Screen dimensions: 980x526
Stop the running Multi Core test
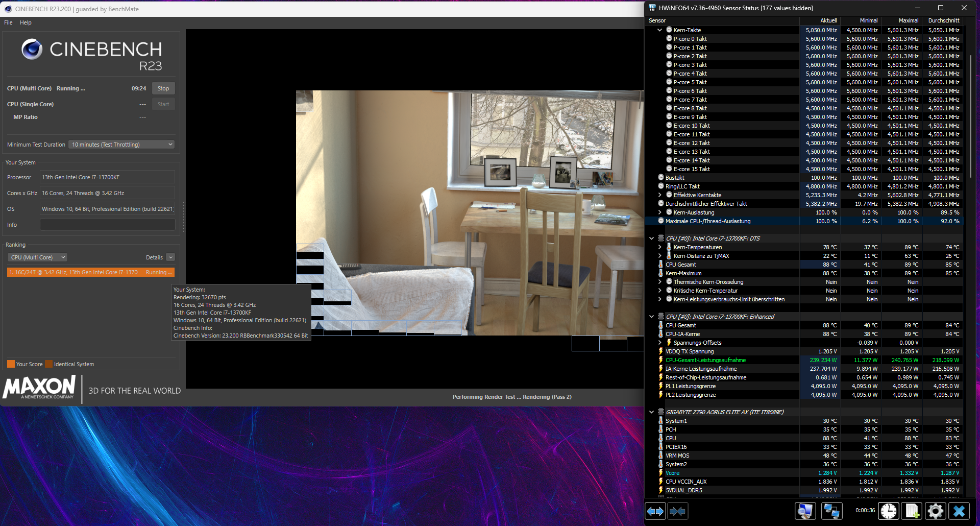point(163,88)
